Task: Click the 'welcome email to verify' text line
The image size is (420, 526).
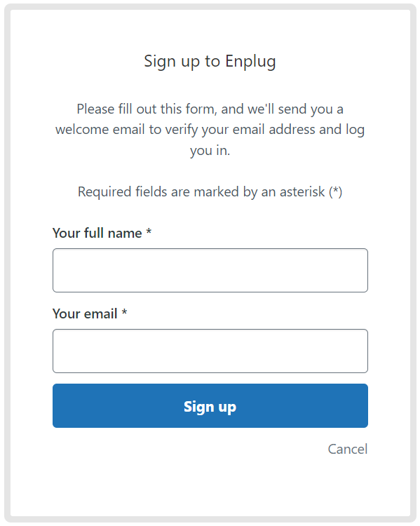Action: pyautogui.click(x=210, y=130)
